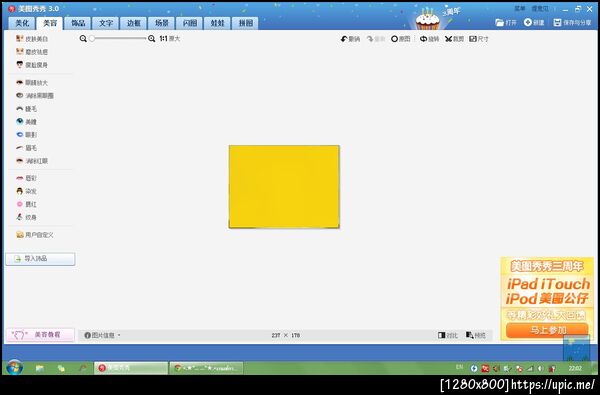Click the 旋转 rotate toolbar button
Image resolution: width=600 pixels, height=395 pixels.
coord(429,39)
